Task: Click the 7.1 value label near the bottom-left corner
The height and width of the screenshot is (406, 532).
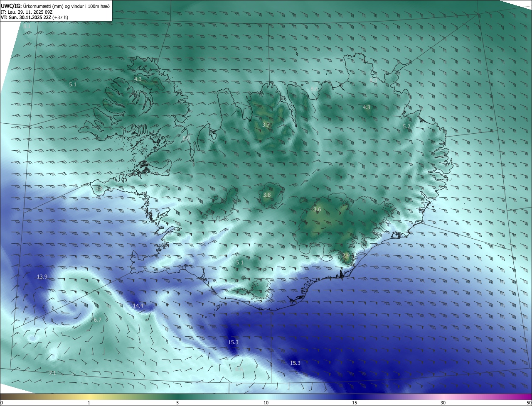Action: (x=52, y=373)
